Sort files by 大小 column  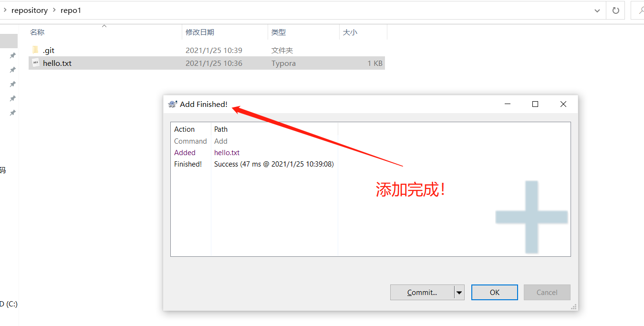[350, 32]
